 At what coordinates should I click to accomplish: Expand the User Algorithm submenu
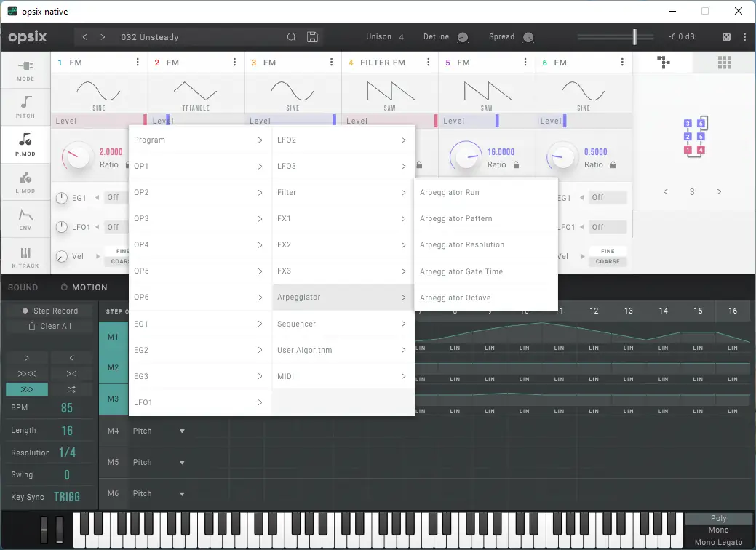342,350
